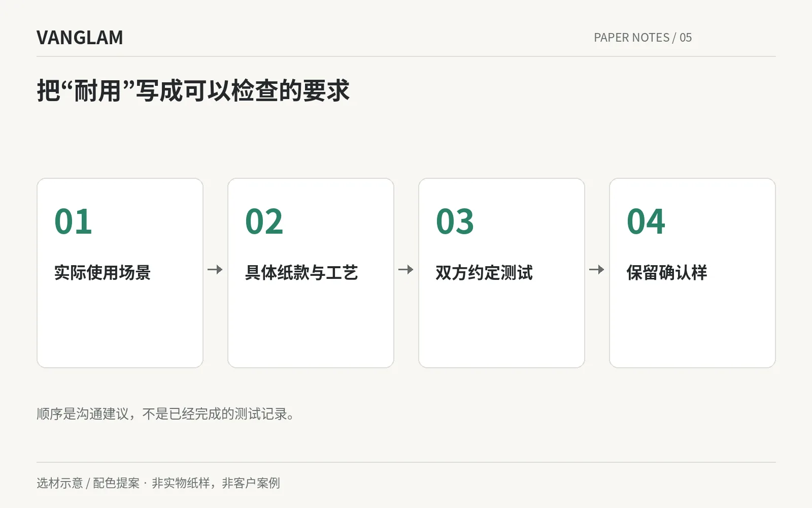This screenshot has width=812, height=508.
Task: Select the step number 04
Action: point(646,221)
